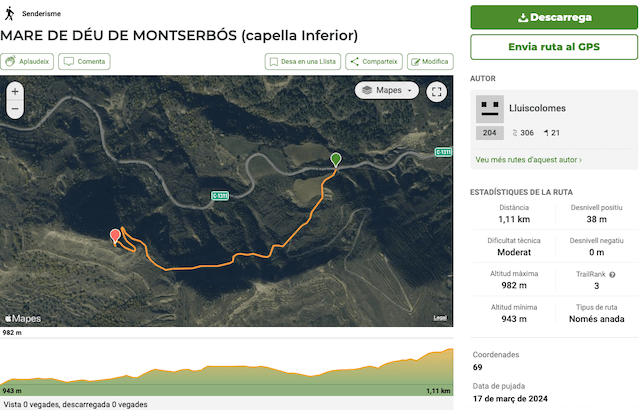Zoom in on the map
Viewport: 640px width, 410px height.
click(x=14, y=92)
